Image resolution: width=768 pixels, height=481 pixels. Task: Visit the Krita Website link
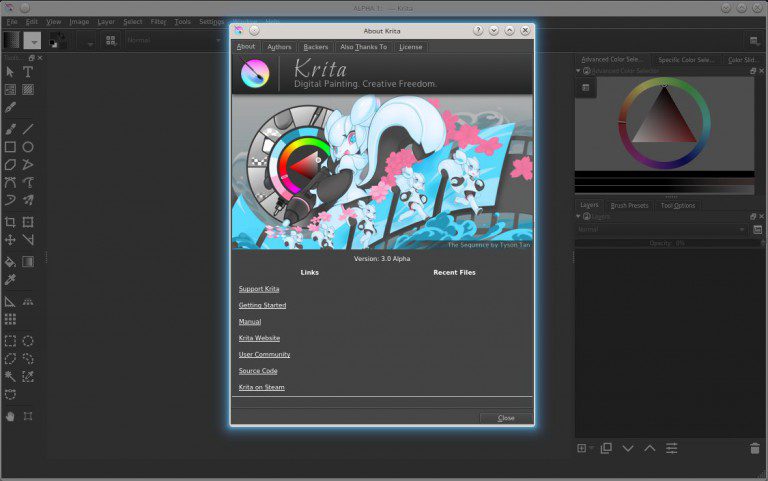coord(259,338)
